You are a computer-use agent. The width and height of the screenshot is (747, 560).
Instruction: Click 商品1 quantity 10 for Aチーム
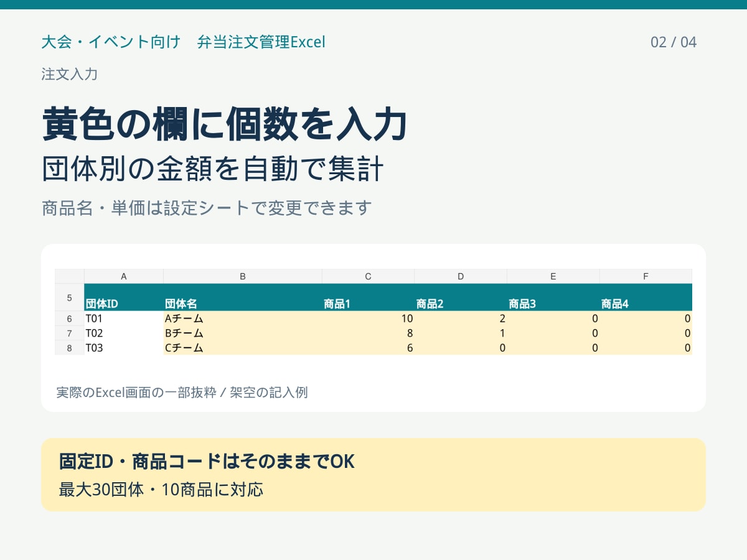pos(369,319)
